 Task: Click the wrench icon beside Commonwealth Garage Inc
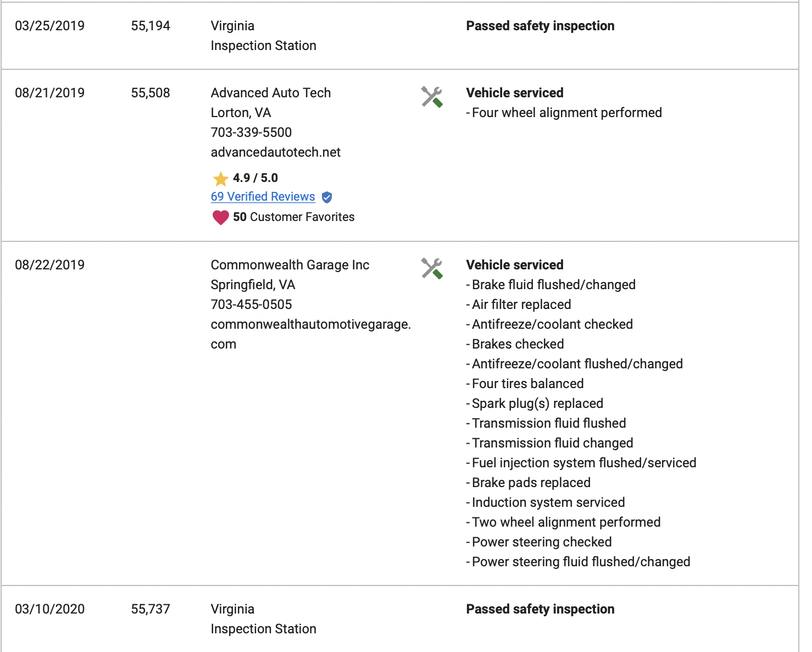point(432,268)
